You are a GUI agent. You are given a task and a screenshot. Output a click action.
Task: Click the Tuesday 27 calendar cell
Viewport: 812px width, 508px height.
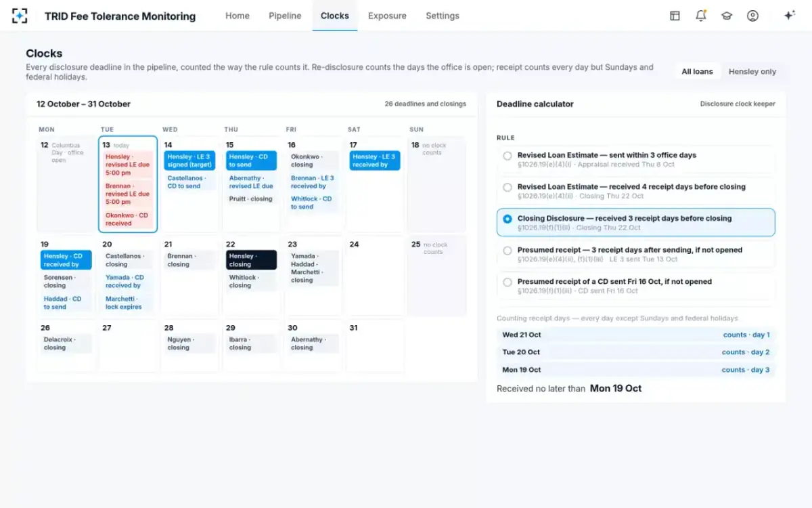pos(128,345)
